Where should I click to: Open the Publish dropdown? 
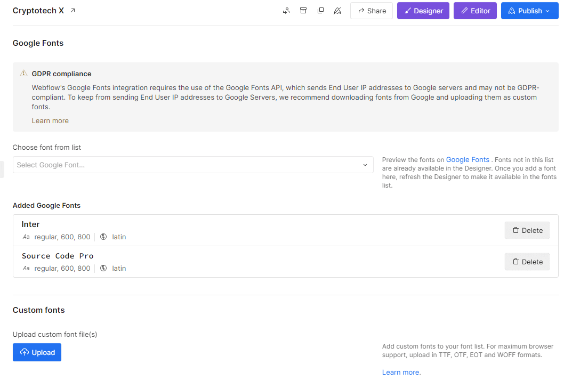pos(529,11)
